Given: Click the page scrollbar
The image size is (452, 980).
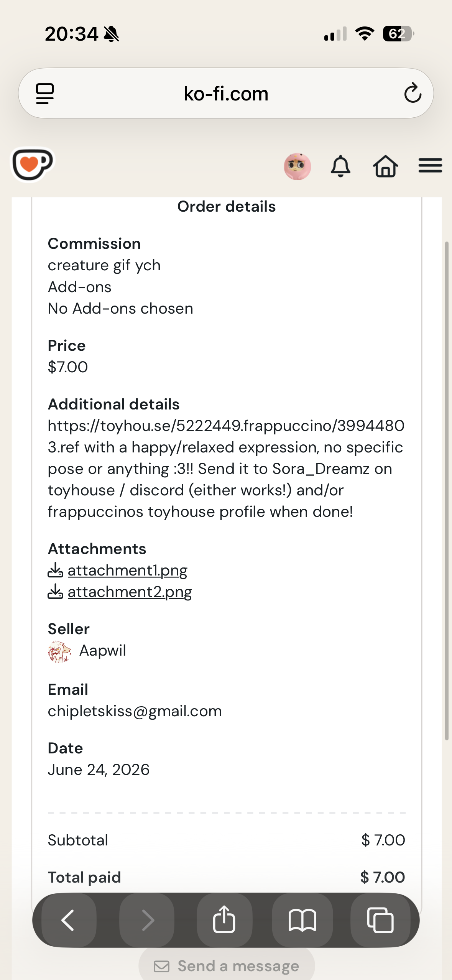Looking at the screenshot, I should coord(447,491).
